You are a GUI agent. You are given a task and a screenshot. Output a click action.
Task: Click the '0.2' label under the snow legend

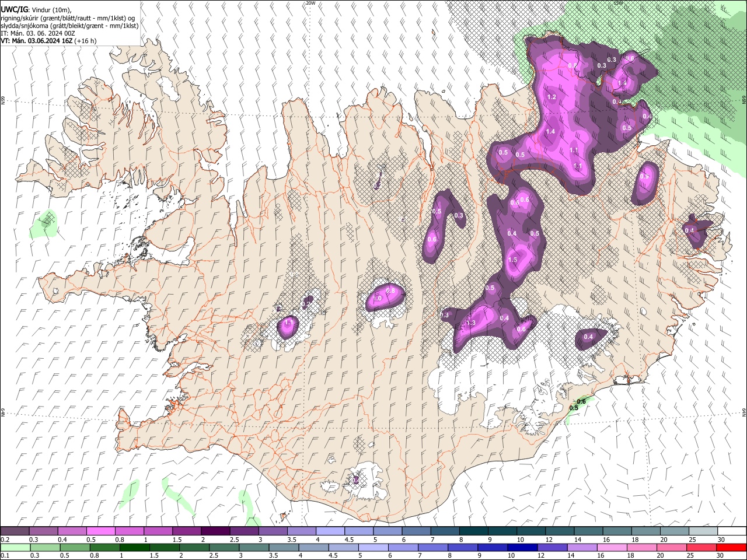tap(5, 540)
